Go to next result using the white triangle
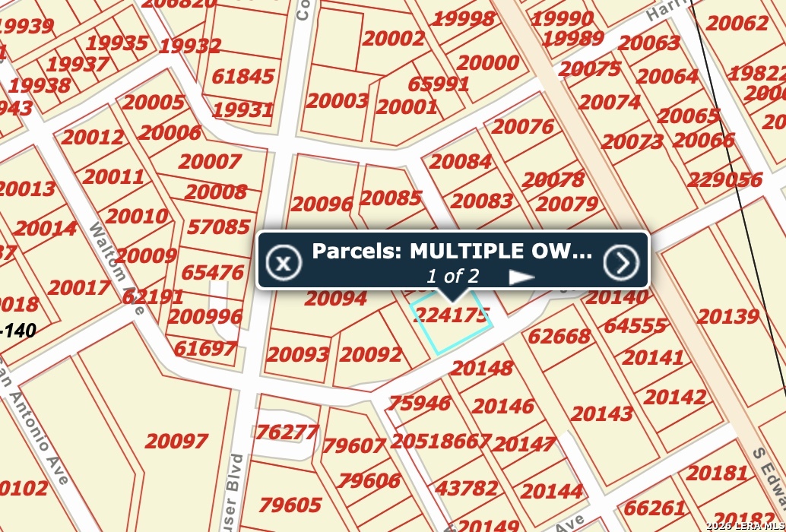Image resolution: width=786 pixels, height=532 pixels. [x=521, y=277]
